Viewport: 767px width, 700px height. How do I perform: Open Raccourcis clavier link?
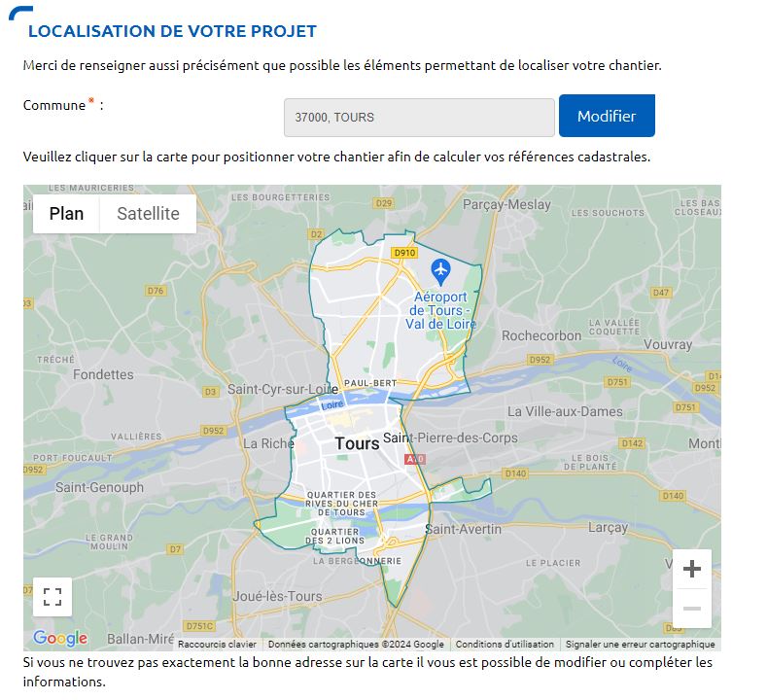tap(217, 645)
